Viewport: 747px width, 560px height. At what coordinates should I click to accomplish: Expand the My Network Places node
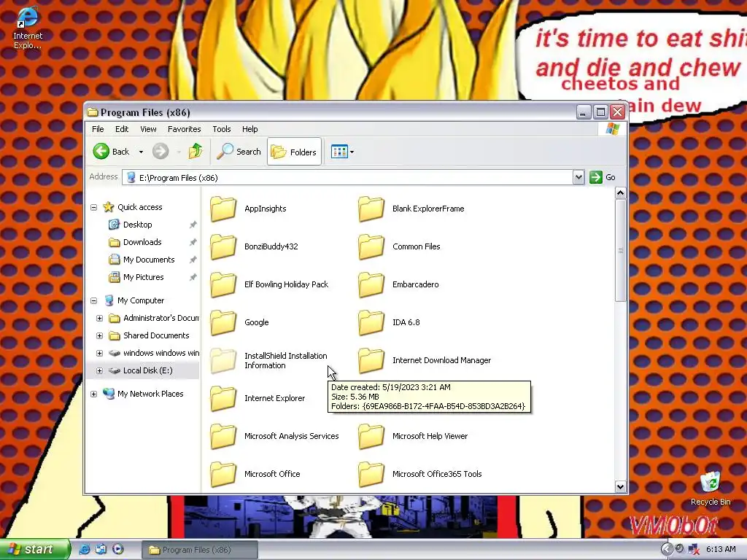[x=94, y=394]
